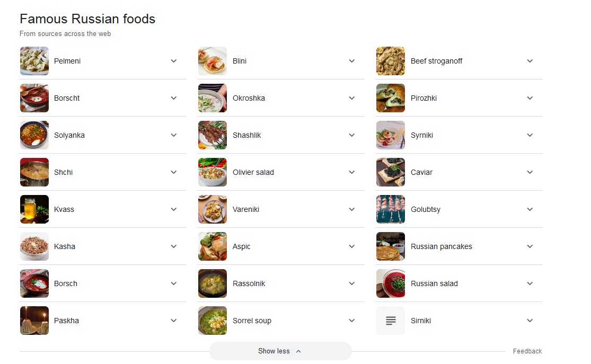Image resolution: width=591 pixels, height=364 pixels.
Task: Expand the Solyanka entry chevron
Action: pos(174,135)
